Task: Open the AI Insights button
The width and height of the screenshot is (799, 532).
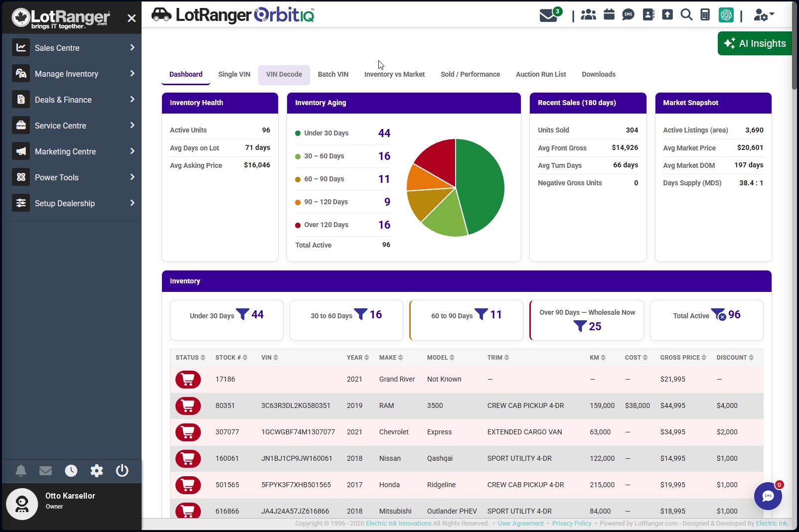Action: [755, 43]
